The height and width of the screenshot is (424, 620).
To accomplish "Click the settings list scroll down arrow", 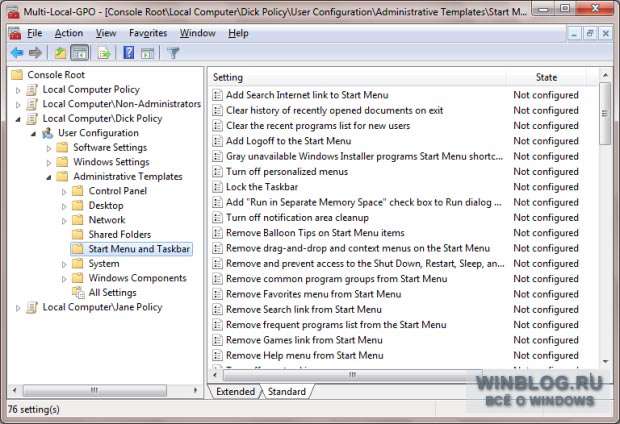I will pyautogui.click(x=605, y=362).
